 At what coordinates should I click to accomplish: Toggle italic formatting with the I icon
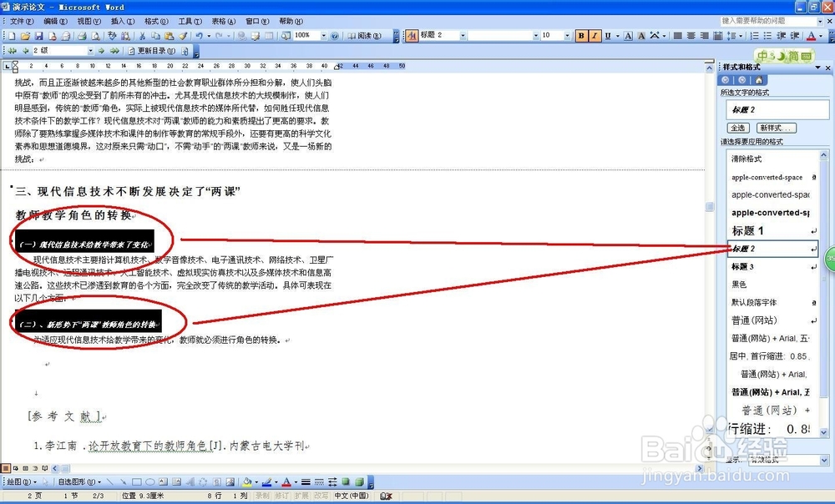click(595, 36)
